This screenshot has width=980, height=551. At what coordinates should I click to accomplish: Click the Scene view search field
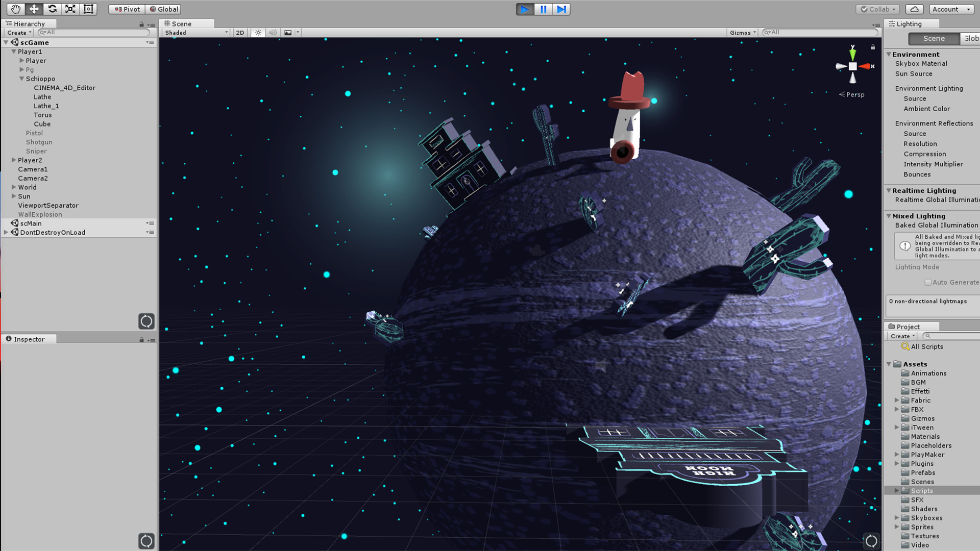click(820, 32)
